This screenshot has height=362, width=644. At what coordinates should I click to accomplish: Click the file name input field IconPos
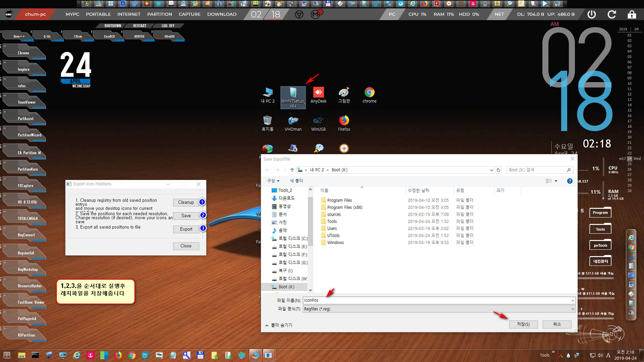[436, 300]
